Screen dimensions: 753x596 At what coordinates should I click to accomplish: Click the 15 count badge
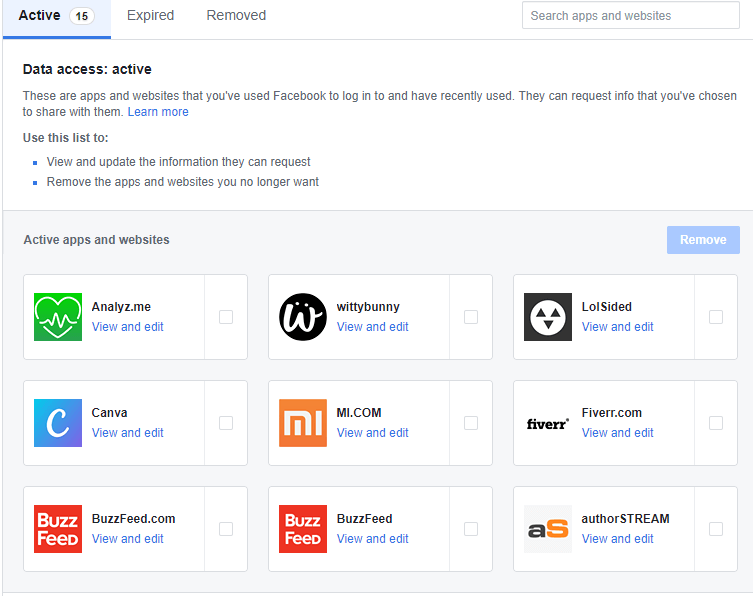pyautogui.click(x=82, y=16)
